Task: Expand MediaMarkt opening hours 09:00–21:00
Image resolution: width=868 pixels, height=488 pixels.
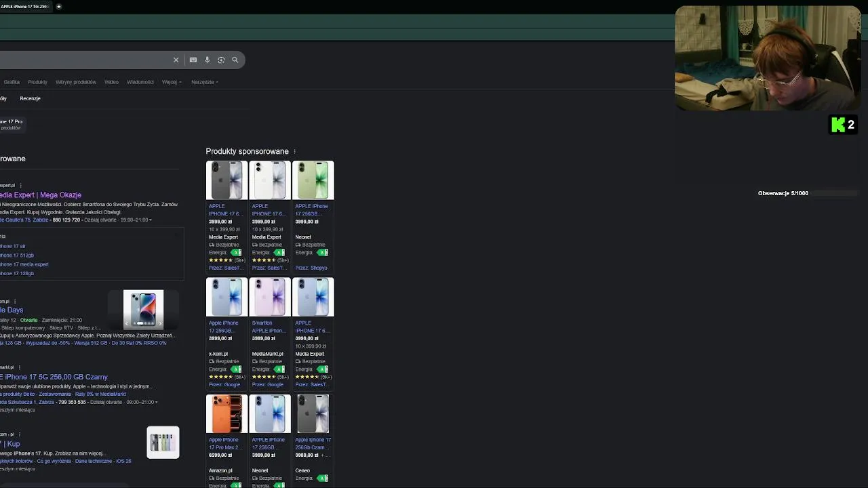Action: (x=142, y=402)
